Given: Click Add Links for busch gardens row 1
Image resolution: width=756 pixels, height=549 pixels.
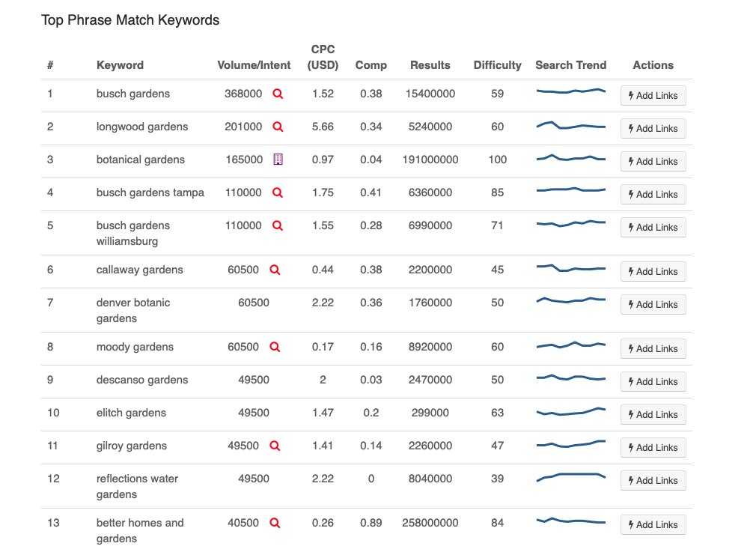Looking at the screenshot, I should coord(653,96).
